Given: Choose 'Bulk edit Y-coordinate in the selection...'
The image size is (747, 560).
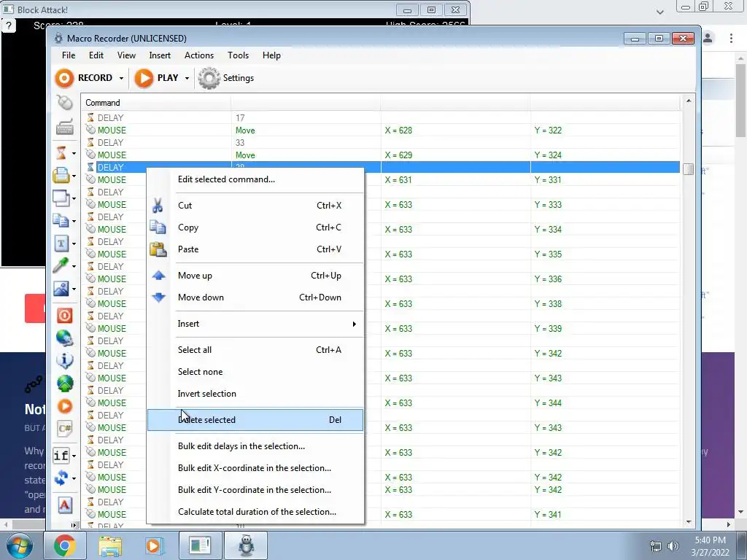Looking at the screenshot, I should [x=255, y=490].
